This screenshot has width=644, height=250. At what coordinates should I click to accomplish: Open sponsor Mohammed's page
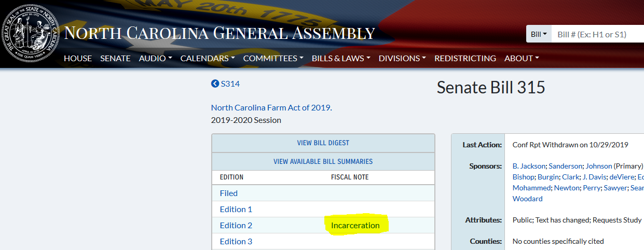pos(531,188)
